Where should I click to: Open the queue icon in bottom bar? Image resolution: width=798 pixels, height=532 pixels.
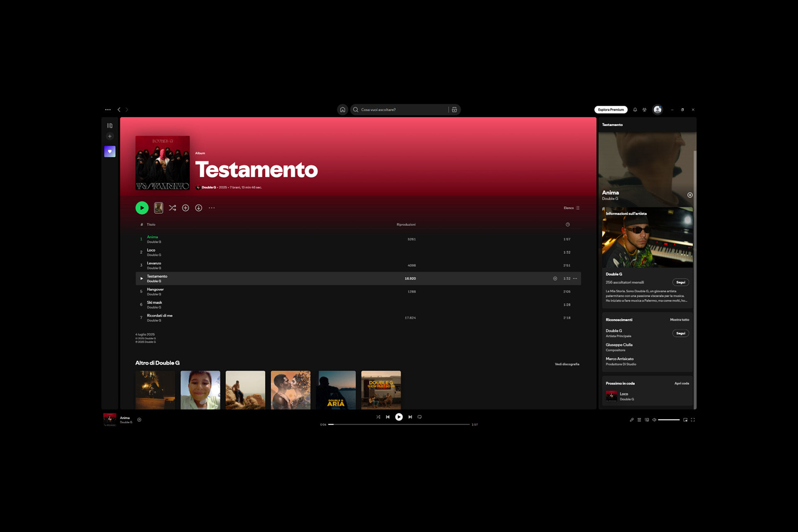click(x=639, y=420)
